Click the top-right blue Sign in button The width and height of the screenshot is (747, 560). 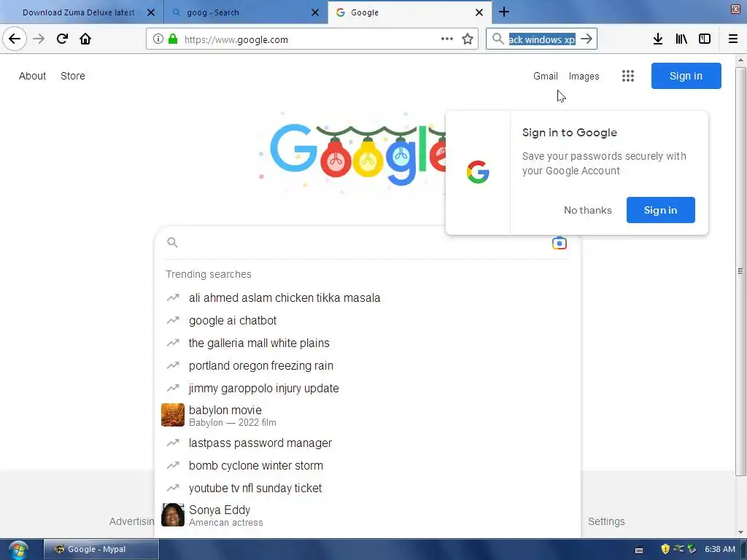[x=686, y=76]
